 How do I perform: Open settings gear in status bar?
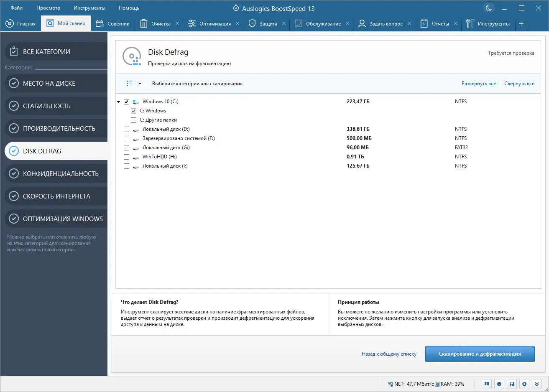click(x=524, y=384)
